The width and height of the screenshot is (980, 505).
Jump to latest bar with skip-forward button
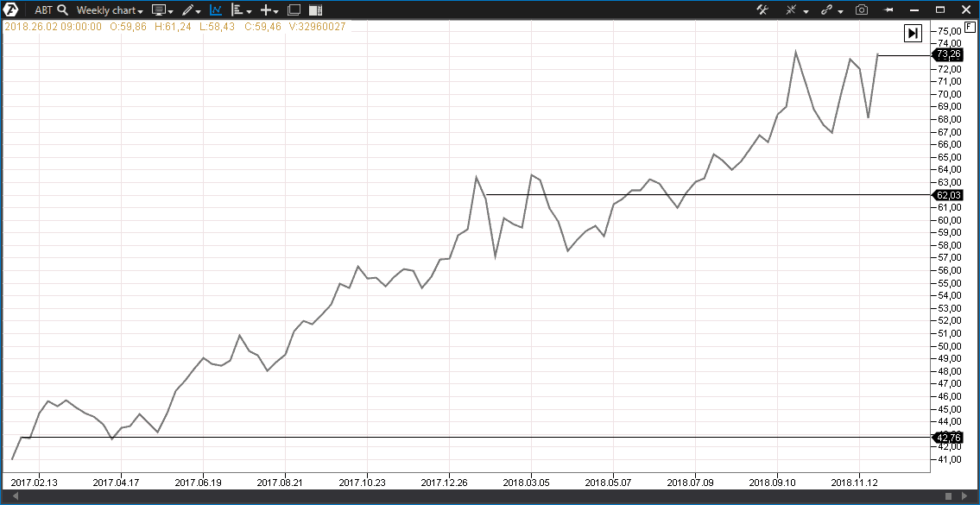tap(913, 33)
